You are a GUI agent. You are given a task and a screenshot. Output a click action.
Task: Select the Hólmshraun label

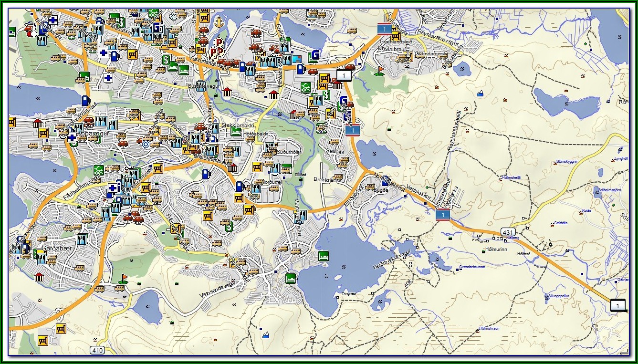[488, 328]
